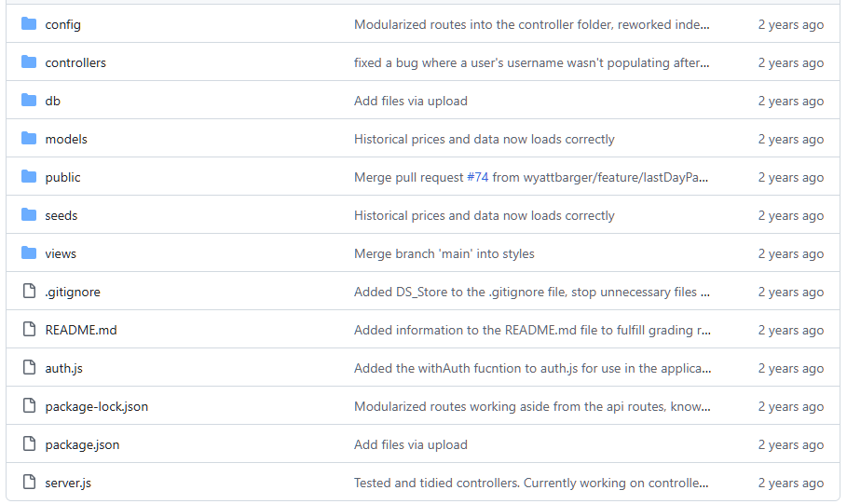Click '2 years ago' in controllers row

(x=791, y=63)
